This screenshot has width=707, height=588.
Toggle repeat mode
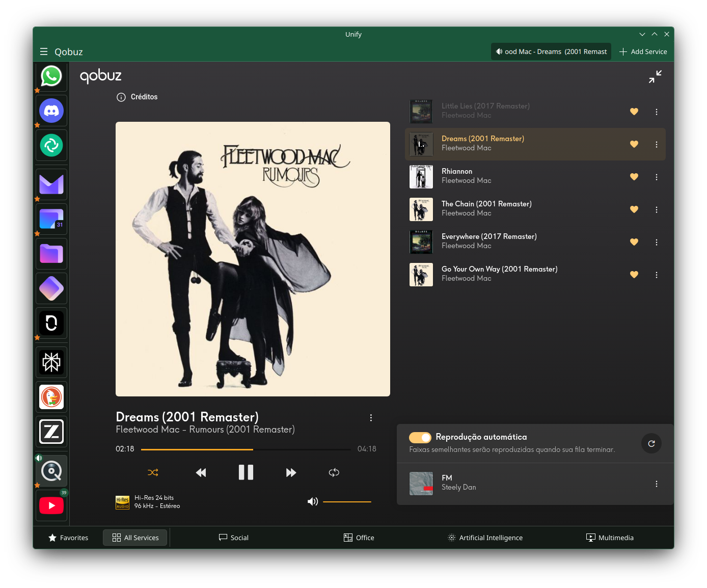334,472
